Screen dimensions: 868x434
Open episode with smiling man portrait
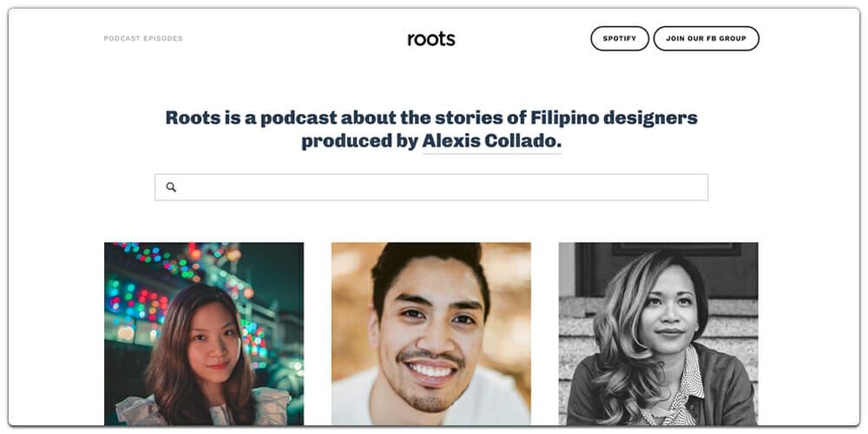(431, 334)
